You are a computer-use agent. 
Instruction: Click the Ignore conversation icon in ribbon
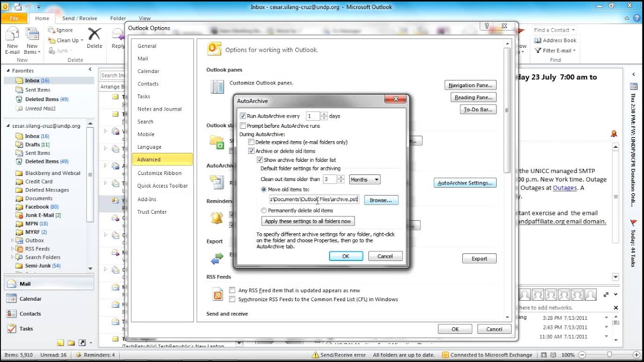pos(52,30)
